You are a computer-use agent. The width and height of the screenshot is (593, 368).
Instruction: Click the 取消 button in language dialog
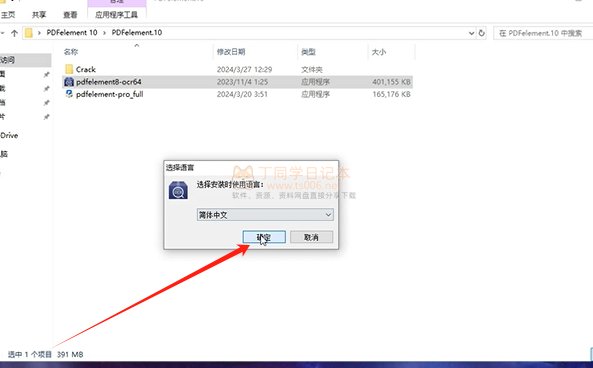(x=311, y=237)
